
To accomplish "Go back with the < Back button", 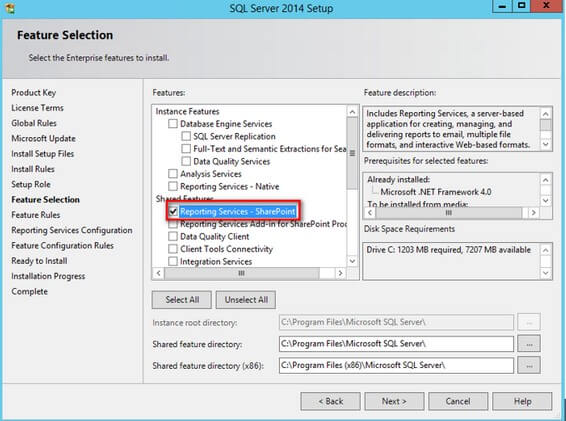I will 330,401.
